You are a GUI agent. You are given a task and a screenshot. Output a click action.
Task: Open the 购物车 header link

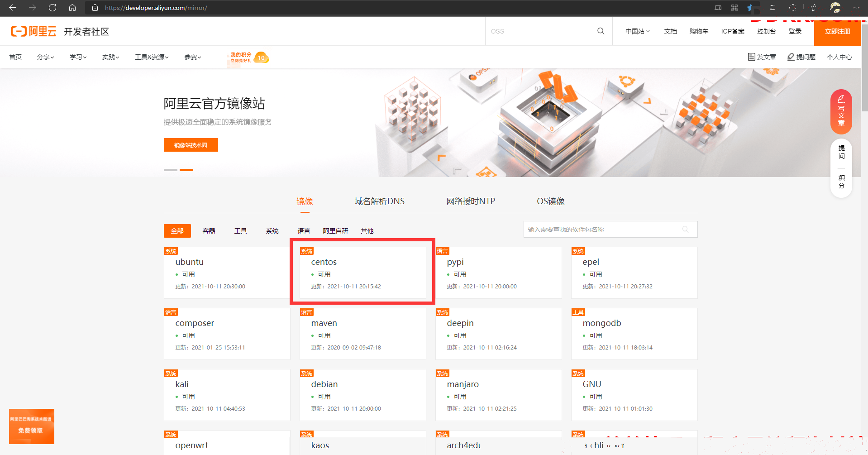coord(699,31)
